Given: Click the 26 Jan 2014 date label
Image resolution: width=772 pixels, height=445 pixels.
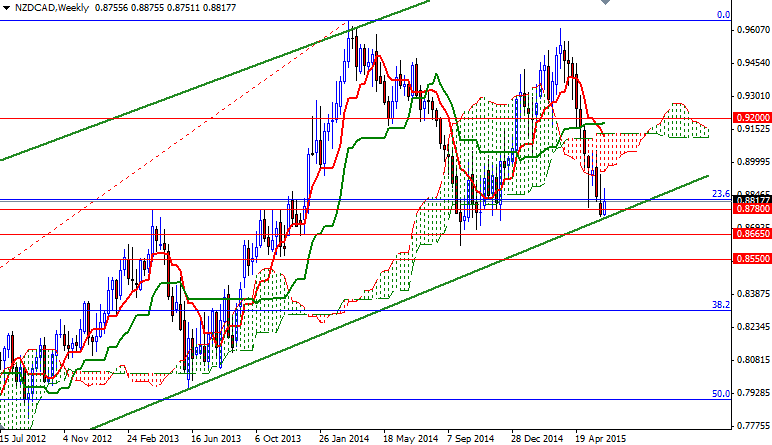Looking at the screenshot, I should [x=344, y=438].
